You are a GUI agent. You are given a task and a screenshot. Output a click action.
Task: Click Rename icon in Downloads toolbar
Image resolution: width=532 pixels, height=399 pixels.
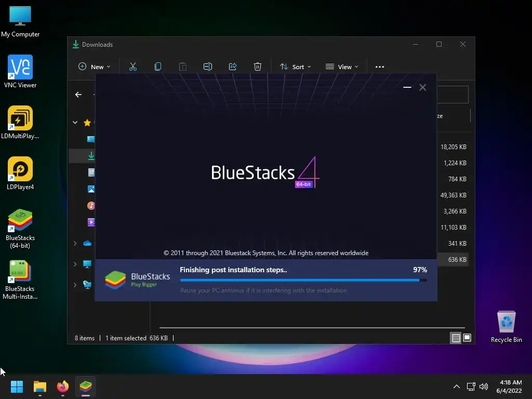pos(208,66)
